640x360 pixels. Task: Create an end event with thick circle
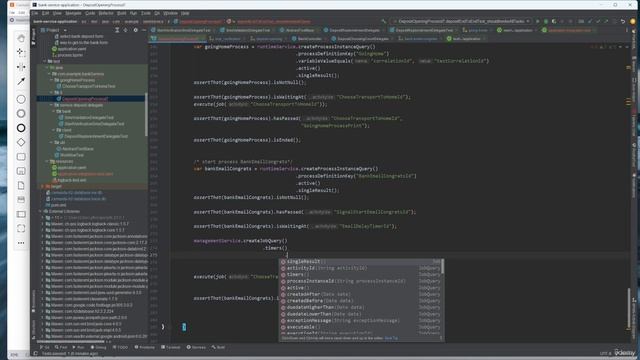(x=21, y=128)
